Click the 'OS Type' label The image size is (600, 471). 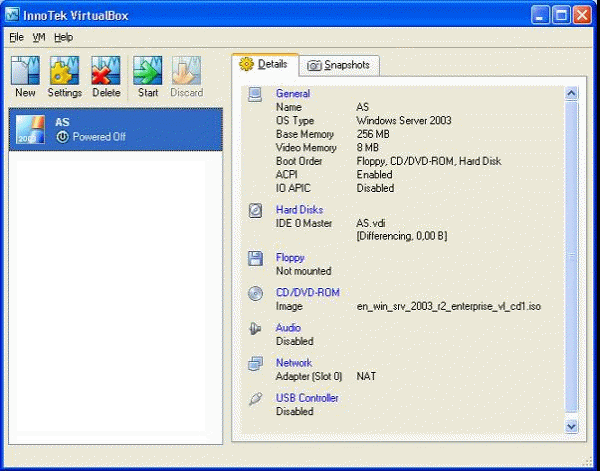295,121
